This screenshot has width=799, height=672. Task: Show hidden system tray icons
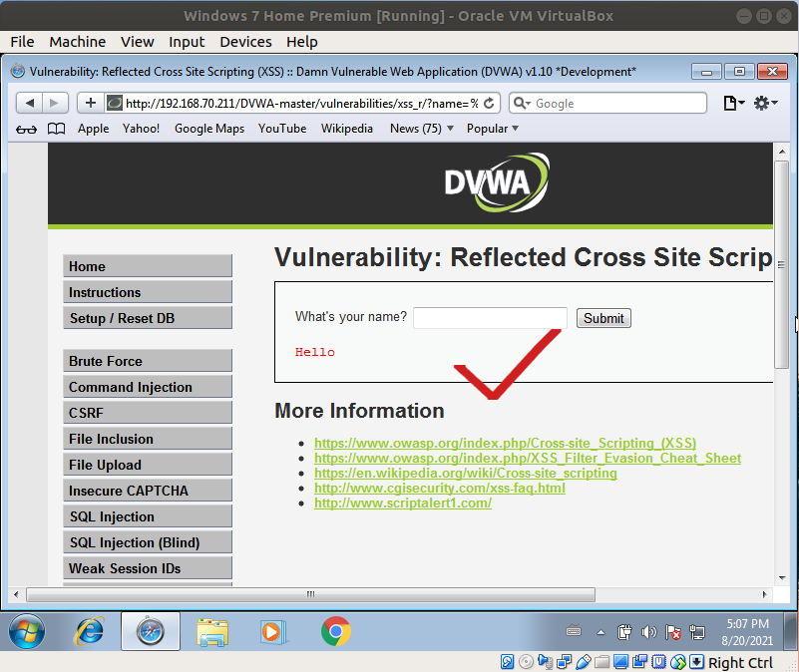coord(600,632)
